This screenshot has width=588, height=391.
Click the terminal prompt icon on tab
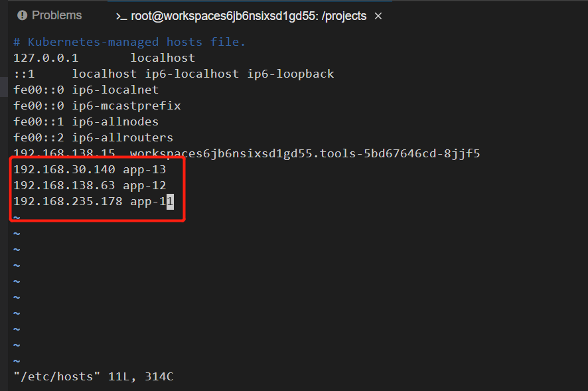[121, 17]
